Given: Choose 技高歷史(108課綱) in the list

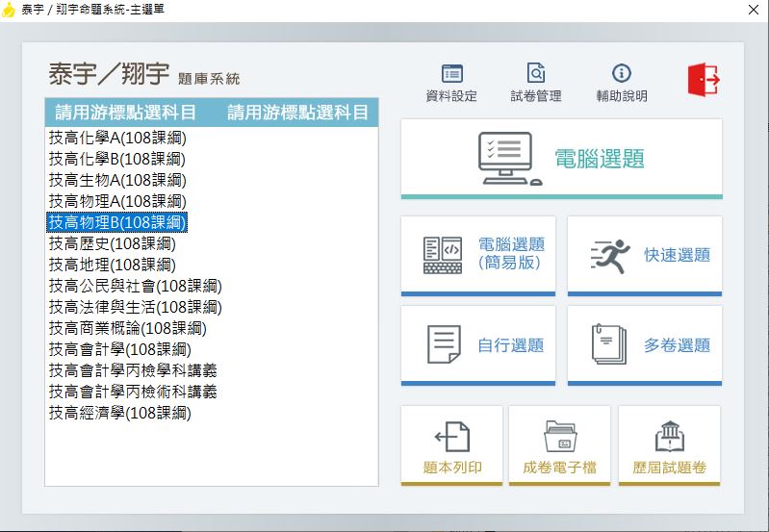Looking at the screenshot, I should click(113, 243).
